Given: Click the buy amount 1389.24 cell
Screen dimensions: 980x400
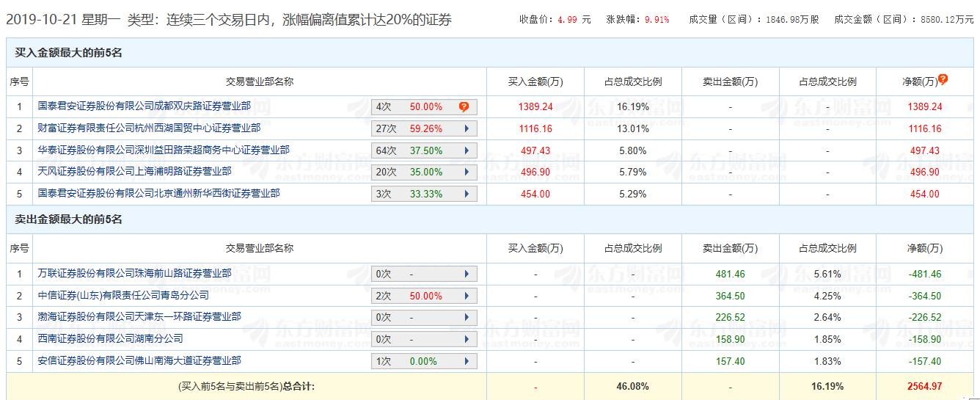Looking at the screenshot, I should [535, 106].
